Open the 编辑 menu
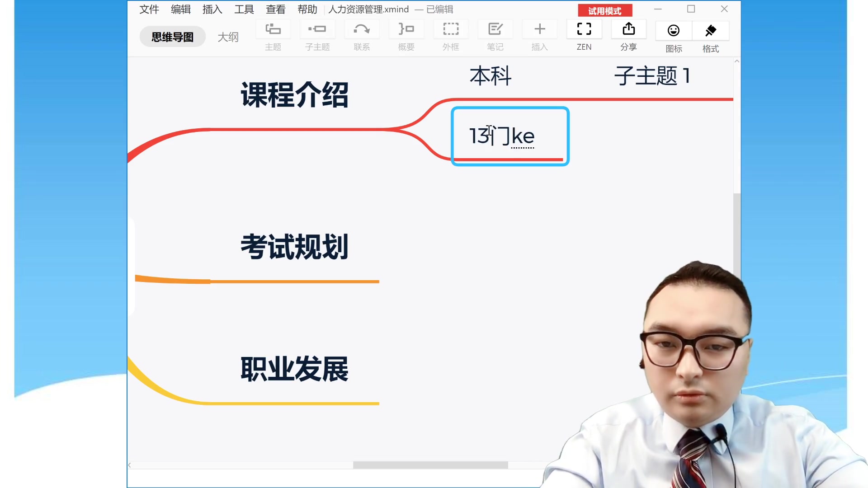Viewport: 868px width, 488px height. (181, 9)
